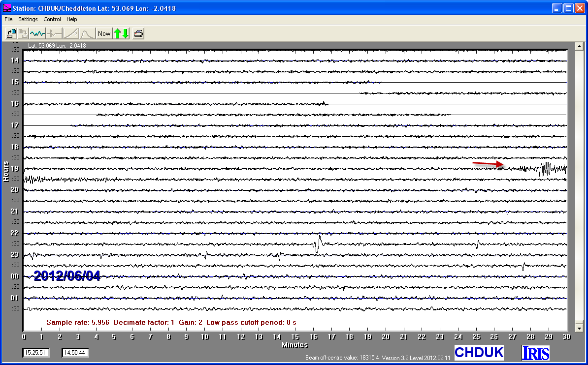Click the 'Minutes' axis label
The height and width of the screenshot is (365, 588).
tap(295, 345)
